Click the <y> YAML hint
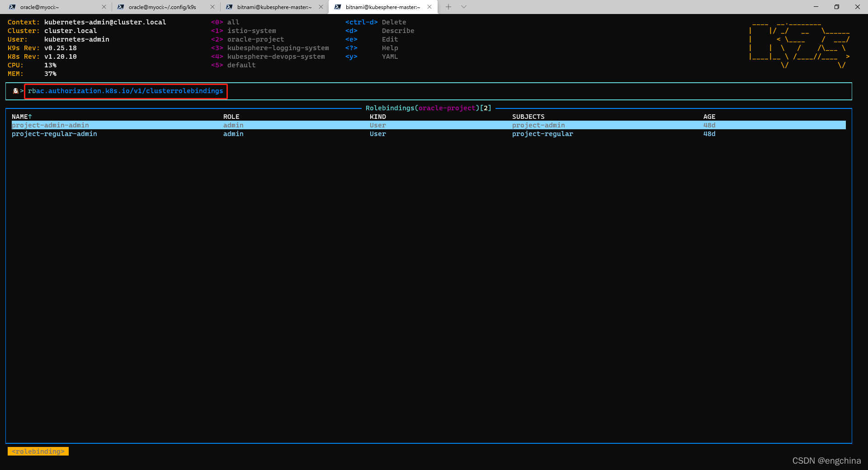The height and width of the screenshot is (470, 868). point(372,56)
